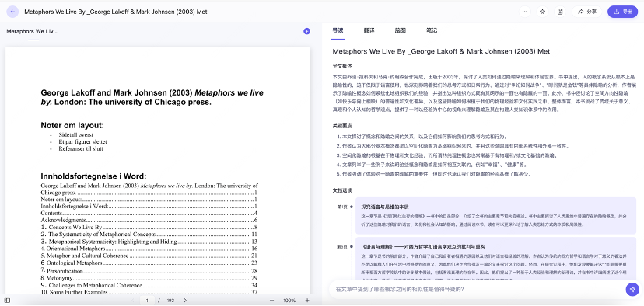
Task: Switch to the 翻译 tab
Action: [369, 30]
